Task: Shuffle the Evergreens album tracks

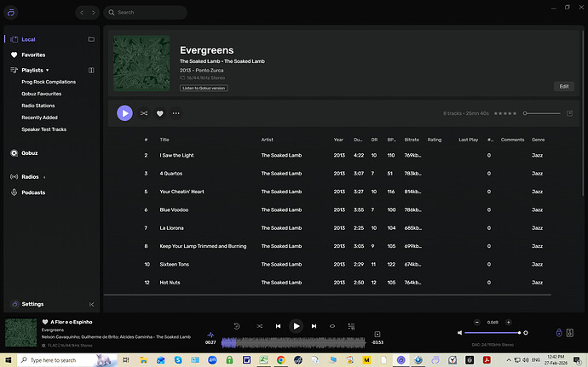Action: point(144,112)
